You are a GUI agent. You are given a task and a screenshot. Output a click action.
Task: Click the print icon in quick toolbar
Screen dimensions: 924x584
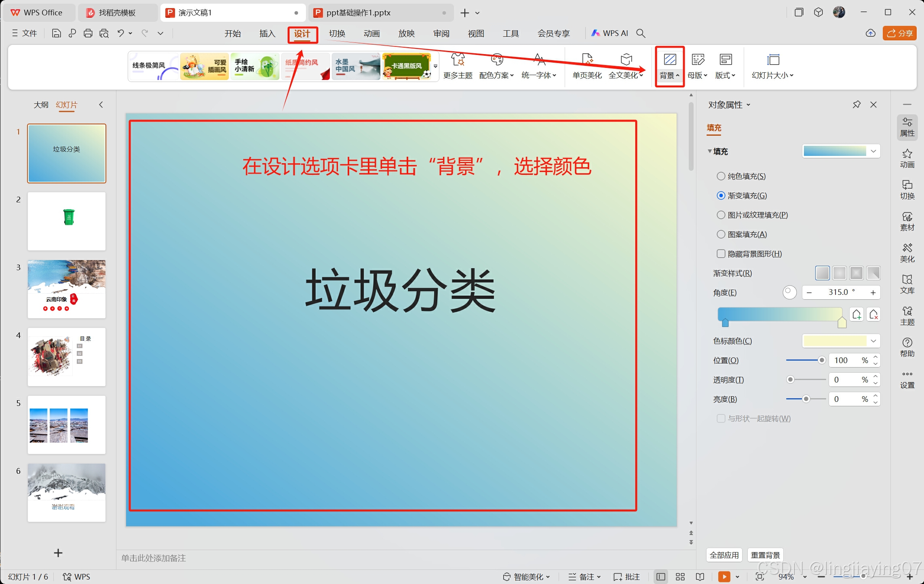tap(88, 34)
